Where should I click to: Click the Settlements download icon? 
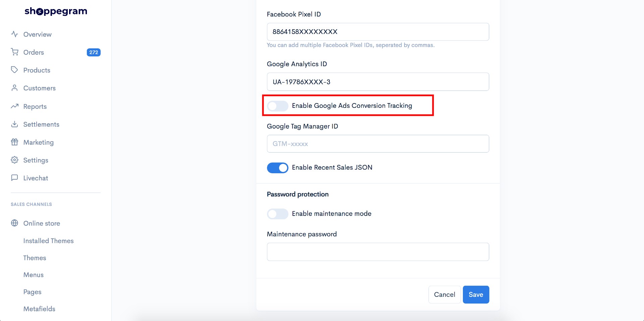[x=14, y=124]
